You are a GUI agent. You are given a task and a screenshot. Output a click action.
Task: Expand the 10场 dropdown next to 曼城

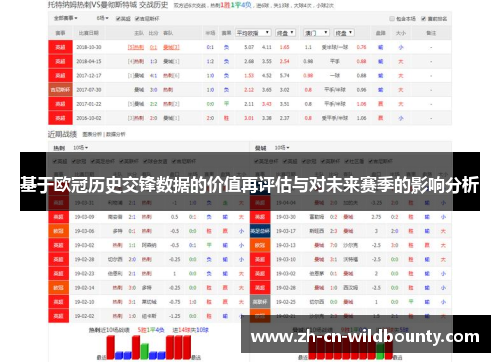(282, 147)
